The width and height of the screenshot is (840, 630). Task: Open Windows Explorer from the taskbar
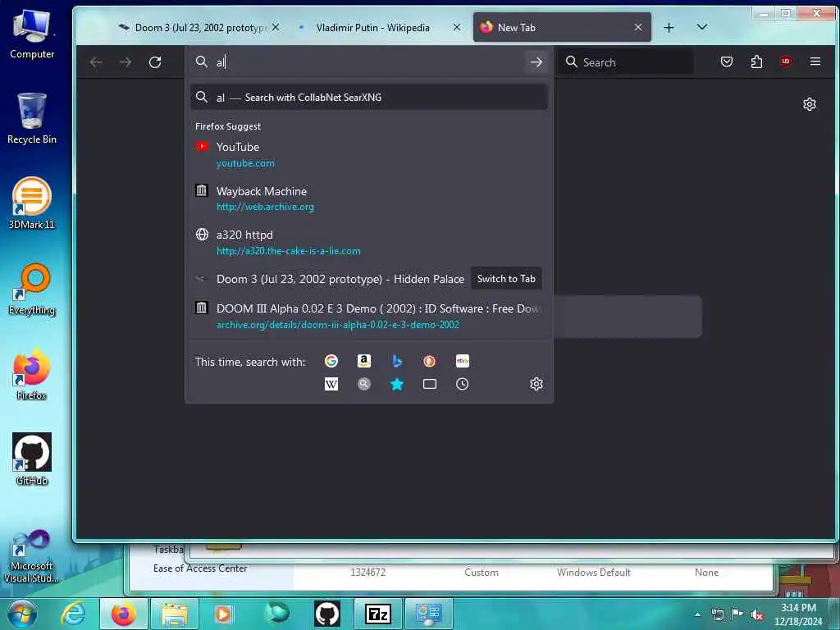tap(175, 614)
